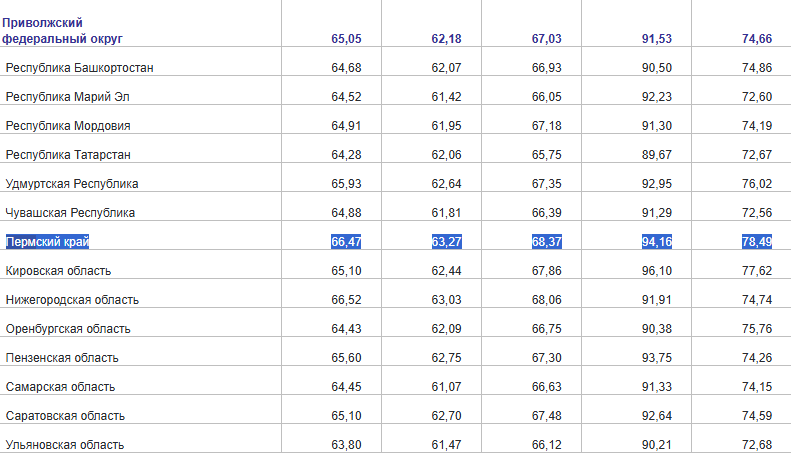Click the Республика Марий Эл cell
The width and height of the screenshot is (791, 453).
pyautogui.click(x=68, y=96)
